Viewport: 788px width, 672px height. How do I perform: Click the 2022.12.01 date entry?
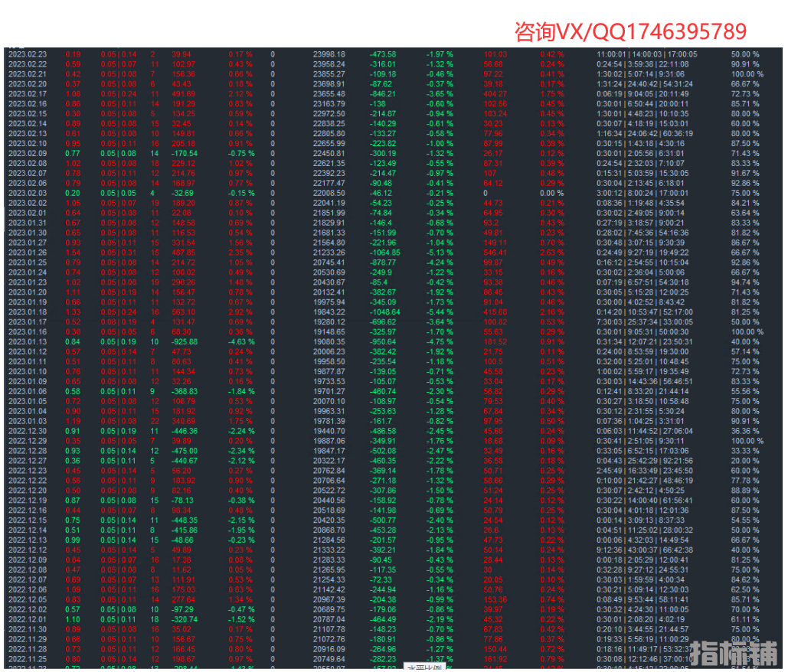coord(28,619)
